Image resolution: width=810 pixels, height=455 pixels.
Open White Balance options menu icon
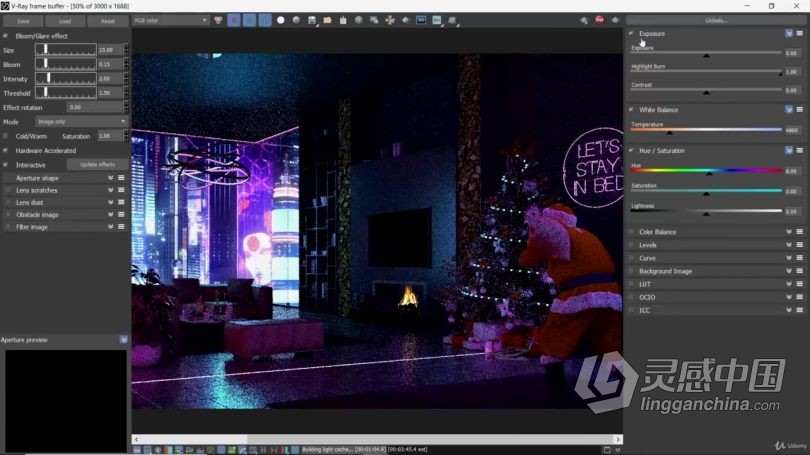pos(800,109)
